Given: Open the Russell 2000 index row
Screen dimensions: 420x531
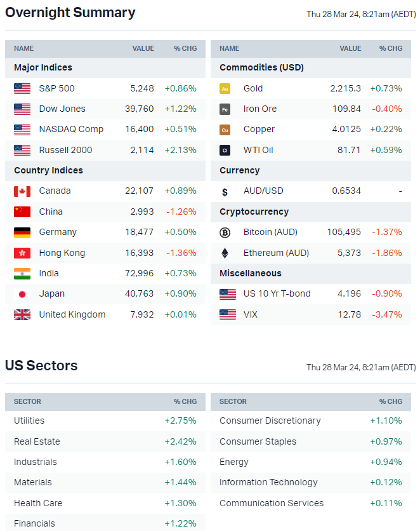Looking at the screenshot, I should tap(65, 150).
